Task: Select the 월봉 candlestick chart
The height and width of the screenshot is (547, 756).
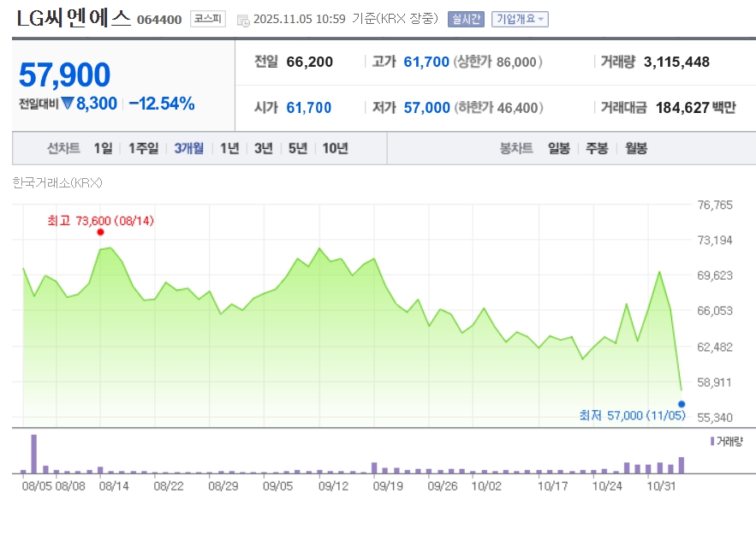Action: tap(635, 148)
